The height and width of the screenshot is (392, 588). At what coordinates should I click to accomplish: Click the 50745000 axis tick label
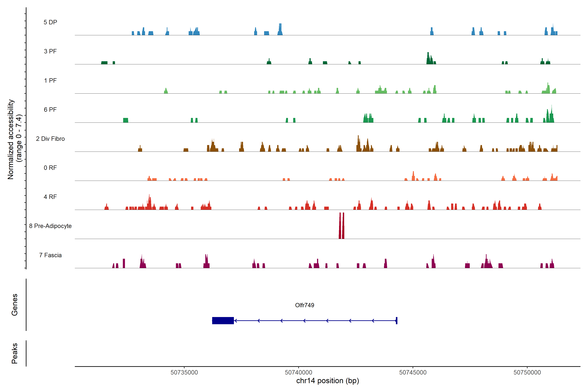click(x=413, y=372)
